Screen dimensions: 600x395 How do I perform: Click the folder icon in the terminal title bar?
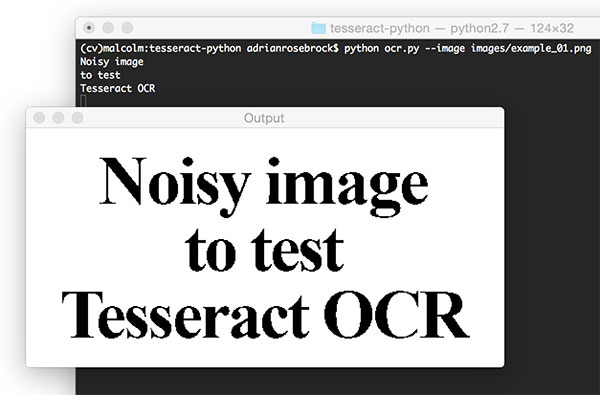click(318, 28)
